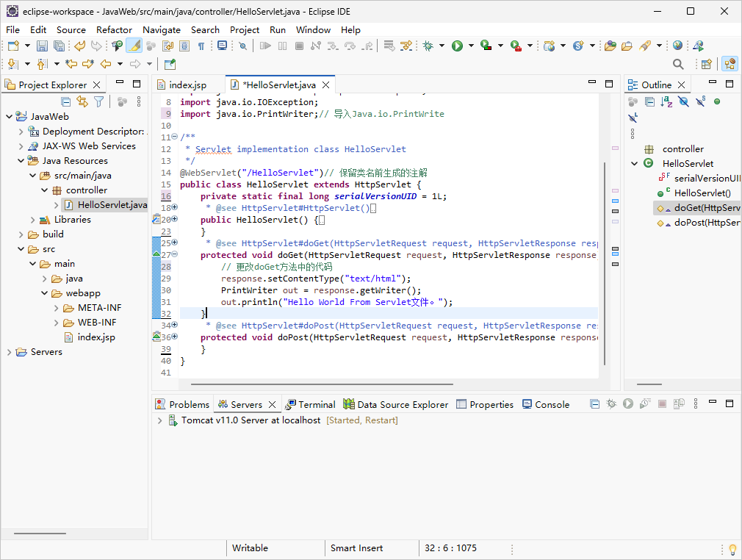742x560 pixels.
Task: Toggle Block Selection mode
Action: (x=184, y=46)
